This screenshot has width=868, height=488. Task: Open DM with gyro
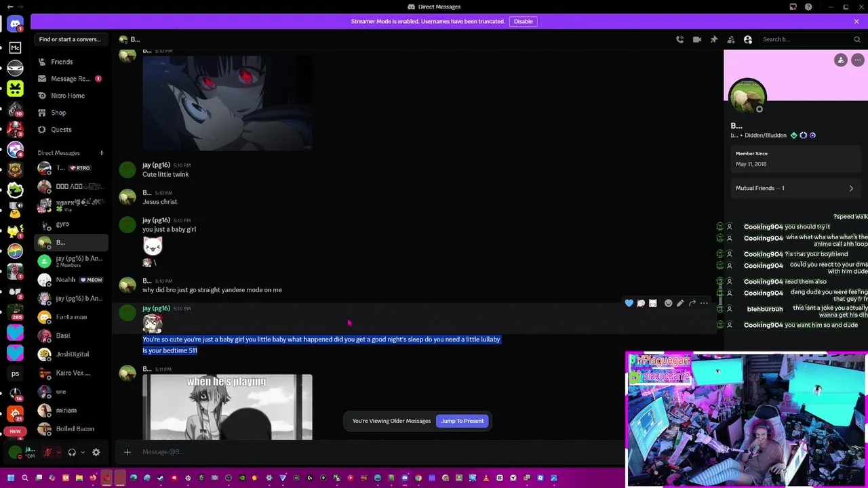(x=71, y=224)
